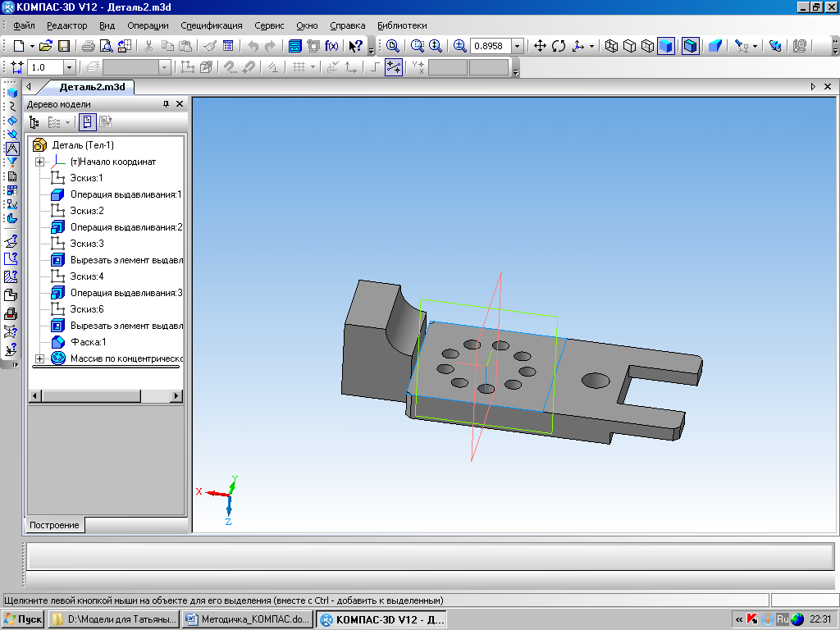
Task: Select the Построение tab at panel bottom
Action: 54,525
